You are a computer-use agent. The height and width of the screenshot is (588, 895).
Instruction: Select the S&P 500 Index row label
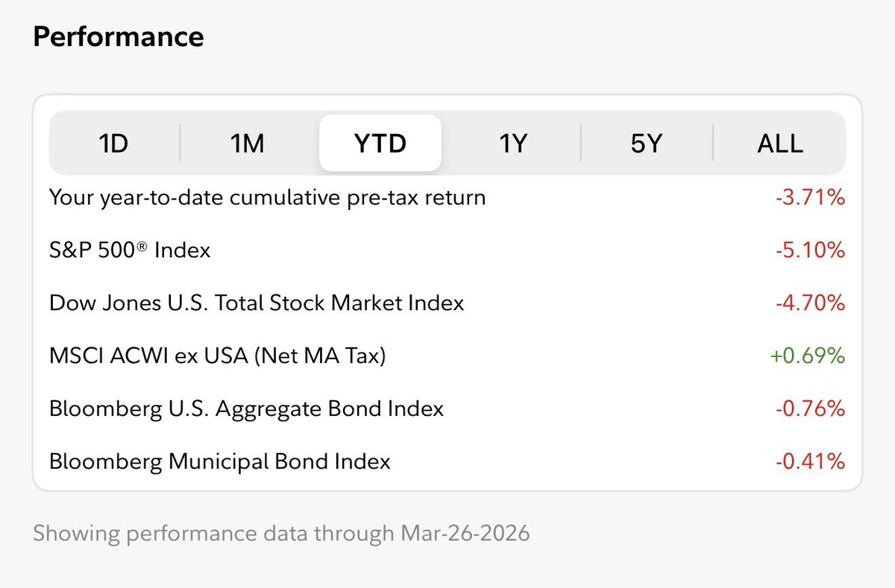tap(130, 250)
